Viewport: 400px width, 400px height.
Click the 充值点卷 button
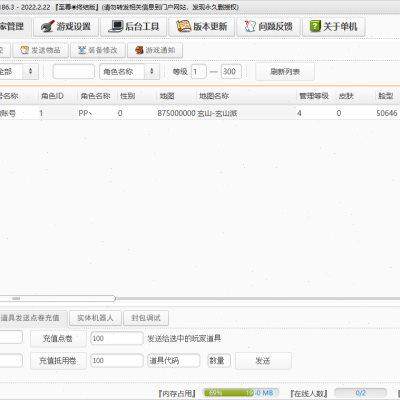coord(58,339)
